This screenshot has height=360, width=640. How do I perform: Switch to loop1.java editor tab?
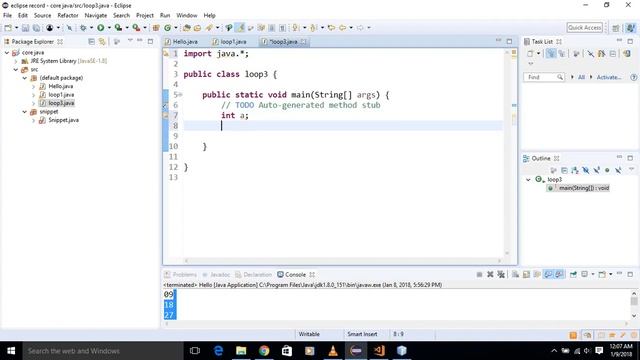230,42
